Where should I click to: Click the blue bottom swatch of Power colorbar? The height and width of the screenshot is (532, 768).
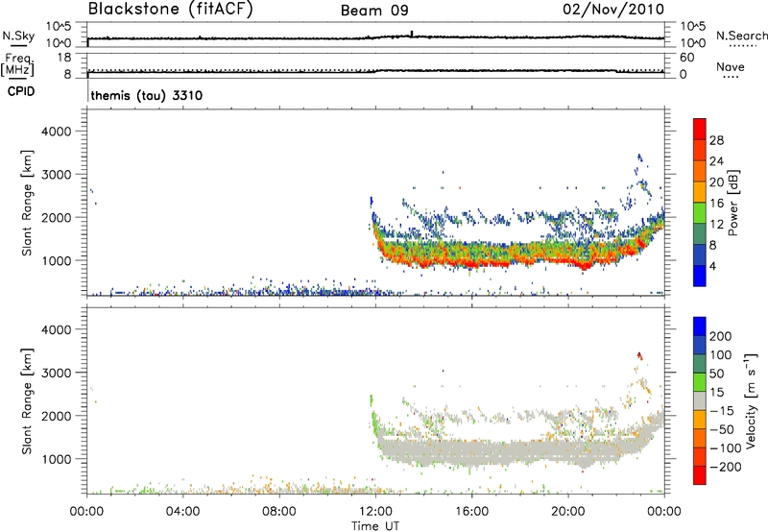click(700, 276)
